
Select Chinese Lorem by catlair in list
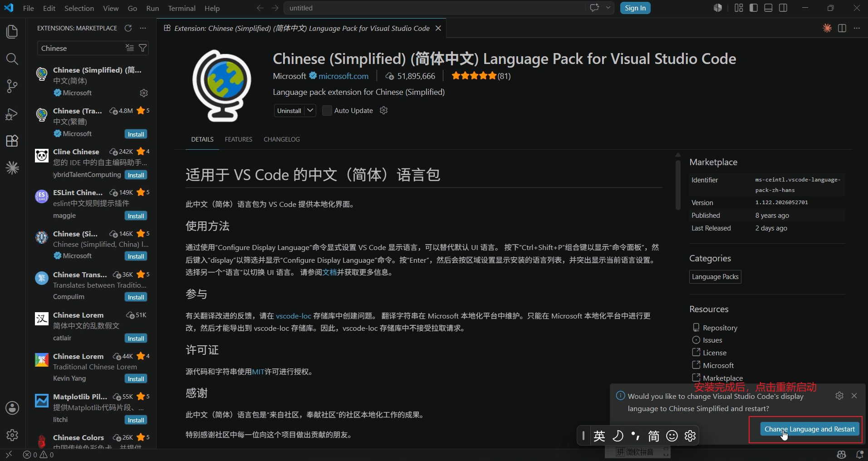(x=91, y=327)
